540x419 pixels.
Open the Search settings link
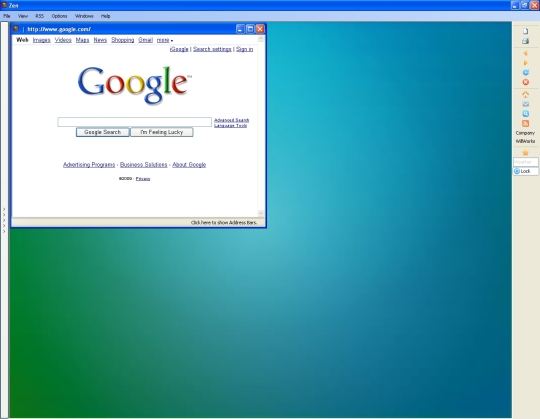(212, 49)
